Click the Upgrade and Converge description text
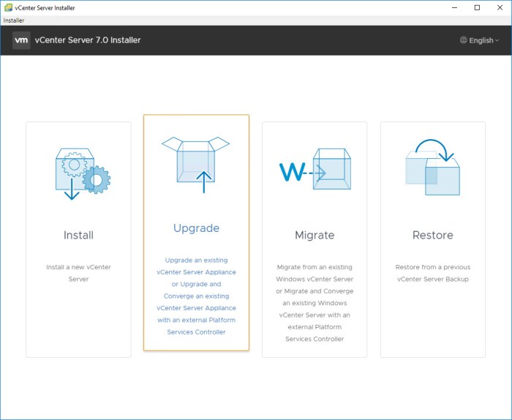 (196, 296)
